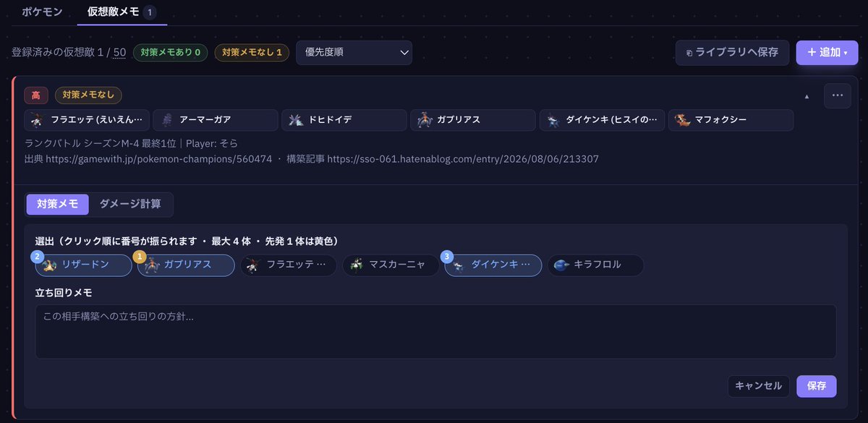This screenshot has width=868, height=423.
Task: Click the ランクバトル シーズンM-4 description text
Action: (x=131, y=143)
